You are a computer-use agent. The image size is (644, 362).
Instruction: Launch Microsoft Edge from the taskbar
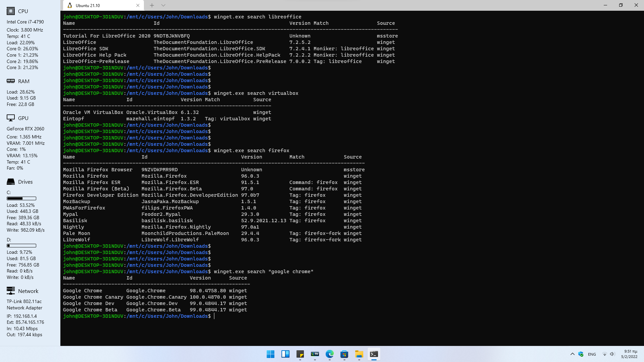[330, 354]
